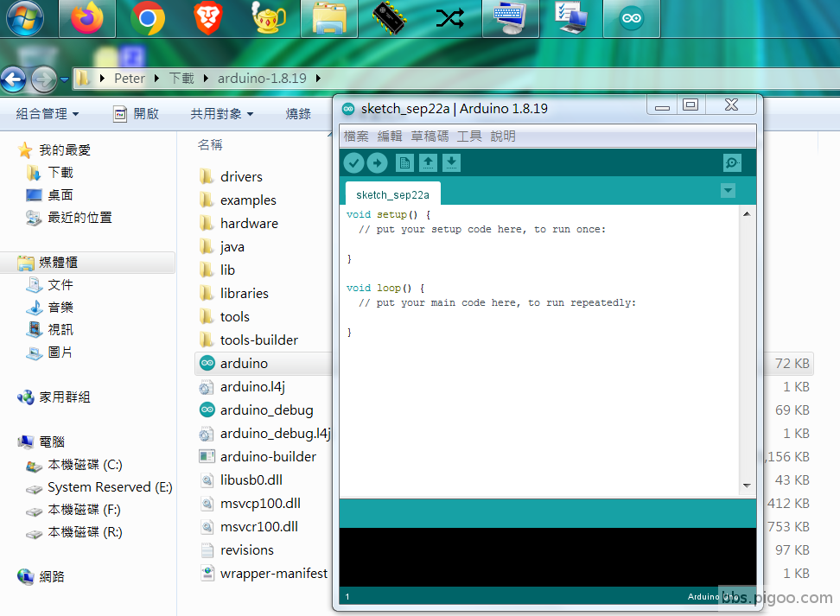Open the 說明 menu in Arduino
Viewport: 840px width, 616px height.
pyautogui.click(x=503, y=136)
